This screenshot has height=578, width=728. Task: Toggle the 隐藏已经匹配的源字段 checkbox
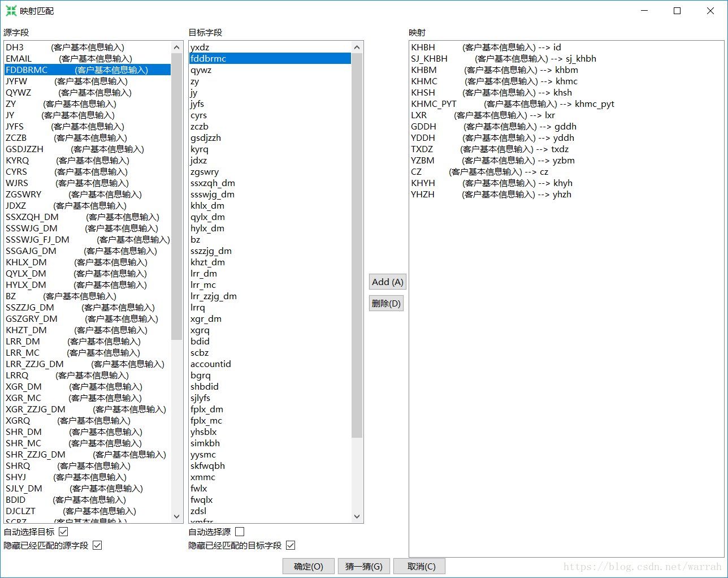pyautogui.click(x=97, y=545)
